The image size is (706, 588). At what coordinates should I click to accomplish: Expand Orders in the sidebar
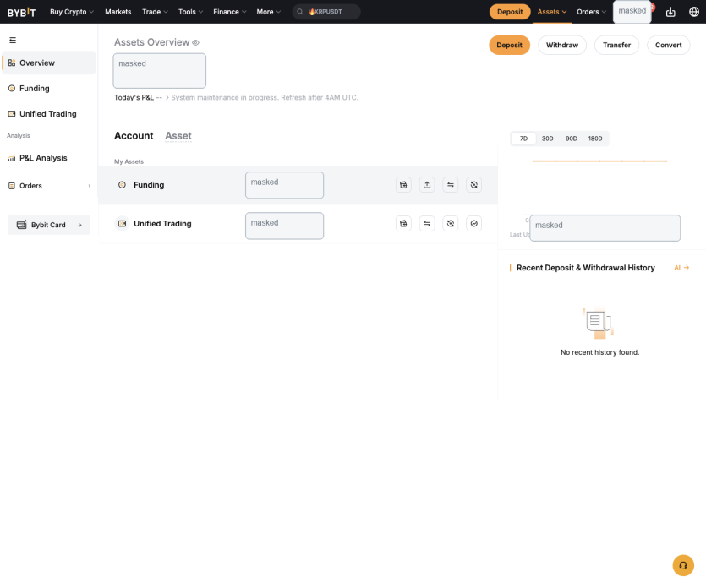coord(49,186)
